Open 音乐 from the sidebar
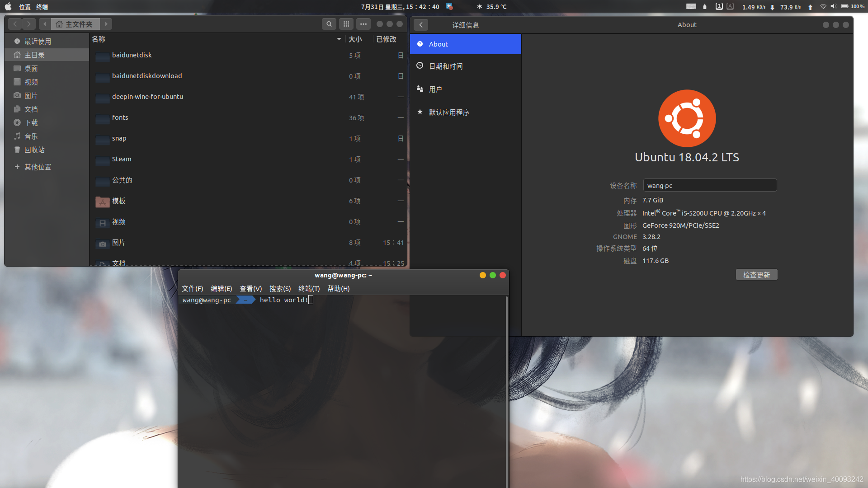Image resolution: width=868 pixels, height=488 pixels. 47,136
